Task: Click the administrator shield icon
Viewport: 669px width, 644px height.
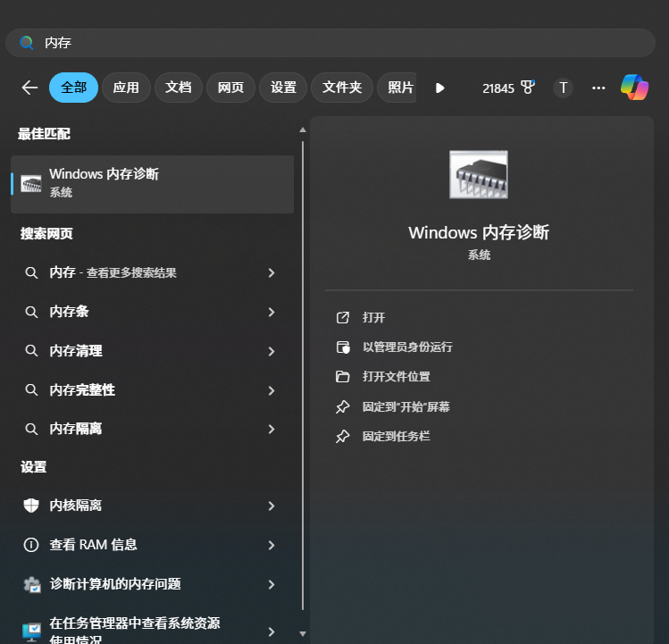Action: [x=343, y=347]
